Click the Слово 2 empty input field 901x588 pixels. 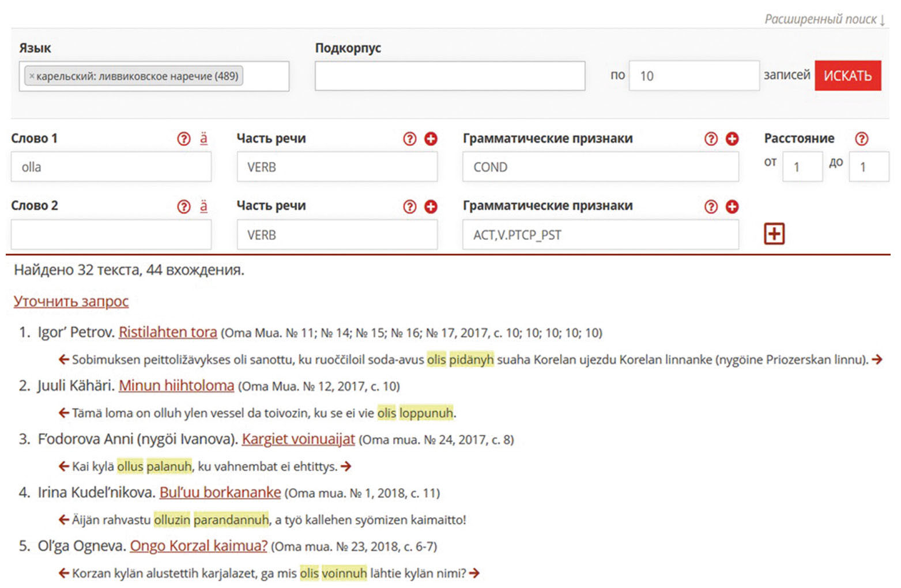pos(111,235)
